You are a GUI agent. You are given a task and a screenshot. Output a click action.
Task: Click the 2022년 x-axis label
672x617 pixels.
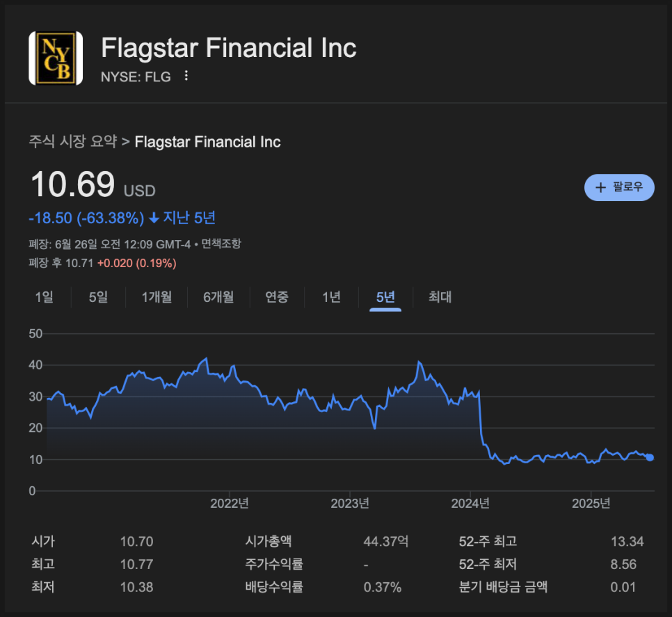pos(229,504)
